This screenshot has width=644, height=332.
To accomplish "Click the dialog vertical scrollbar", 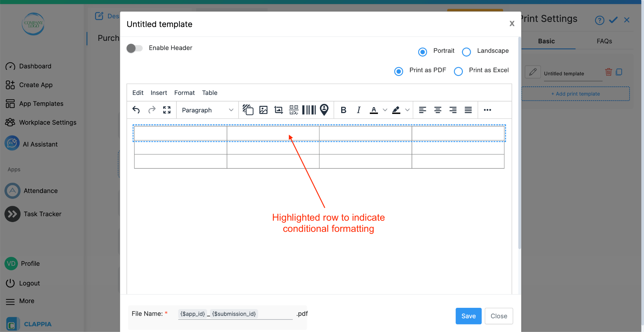I will (519, 143).
